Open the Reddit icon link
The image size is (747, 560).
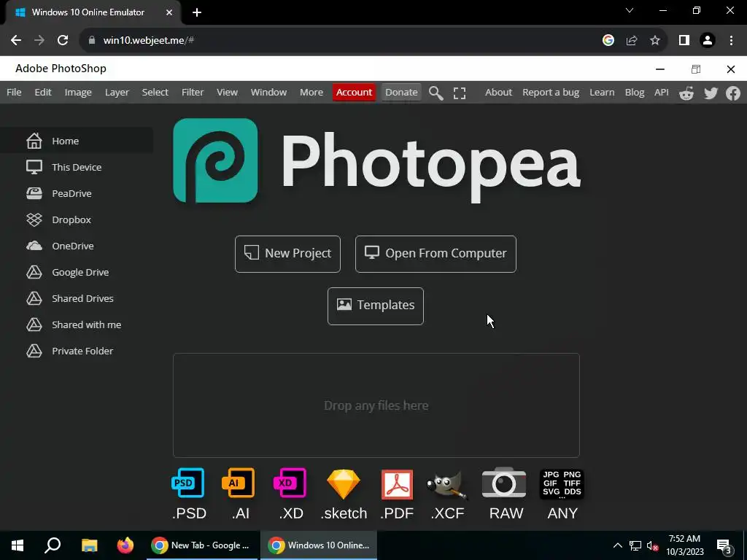tap(686, 93)
